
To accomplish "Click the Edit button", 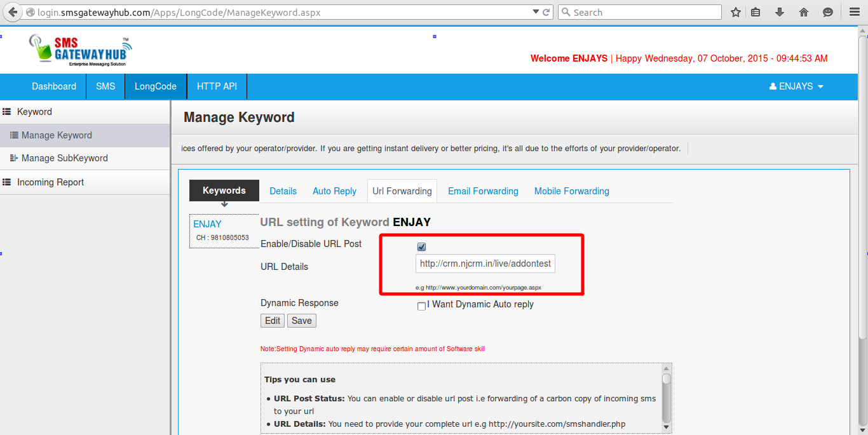I will point(273,321).
